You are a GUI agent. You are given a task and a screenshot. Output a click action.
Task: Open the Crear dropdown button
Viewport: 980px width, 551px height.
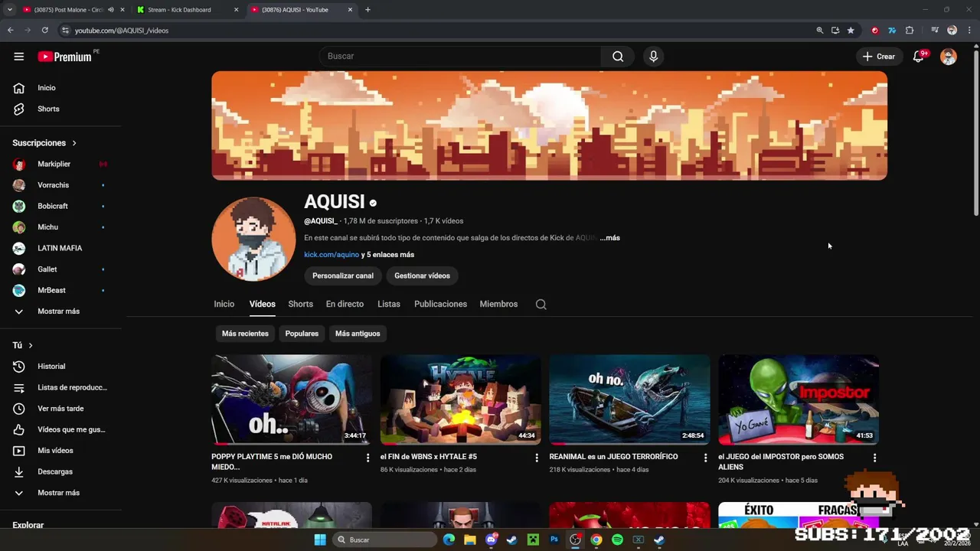pyautogui.click(x=878, y=57)
